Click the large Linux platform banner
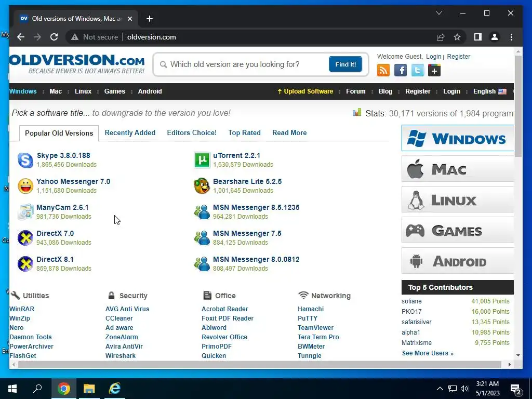 458,199
